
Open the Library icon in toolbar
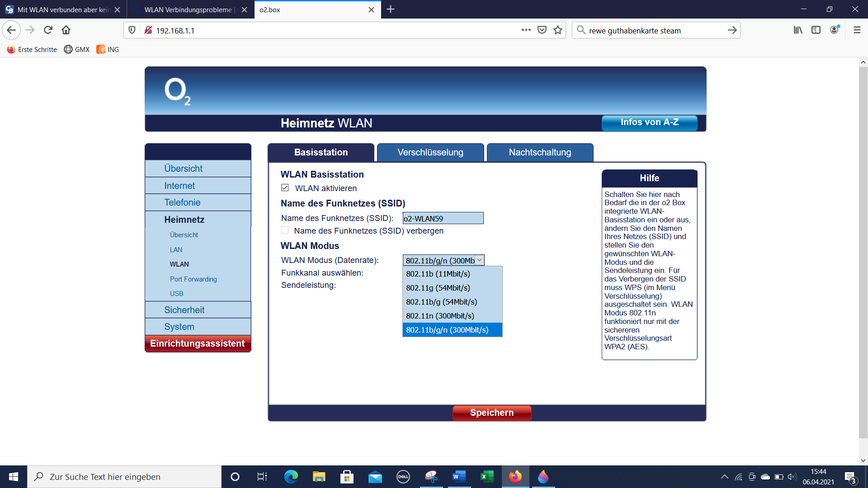(x=798, y=30)
